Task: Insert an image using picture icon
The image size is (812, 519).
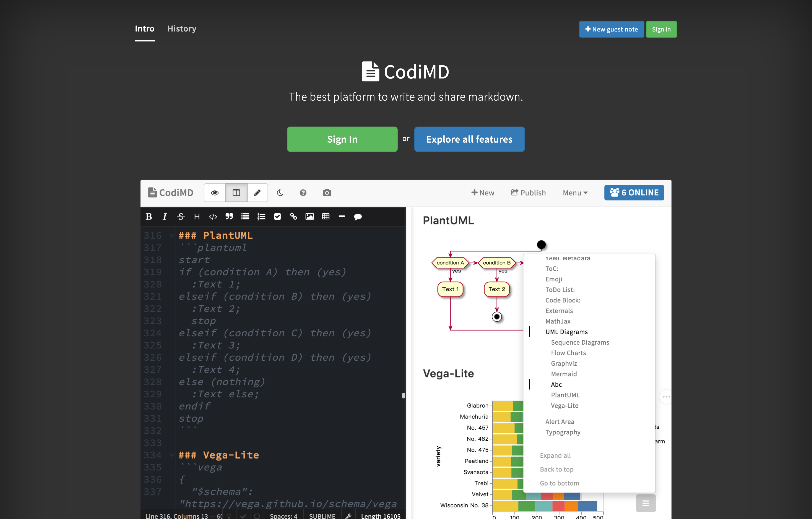Action: pyautogui.click(x=309, y=217)
